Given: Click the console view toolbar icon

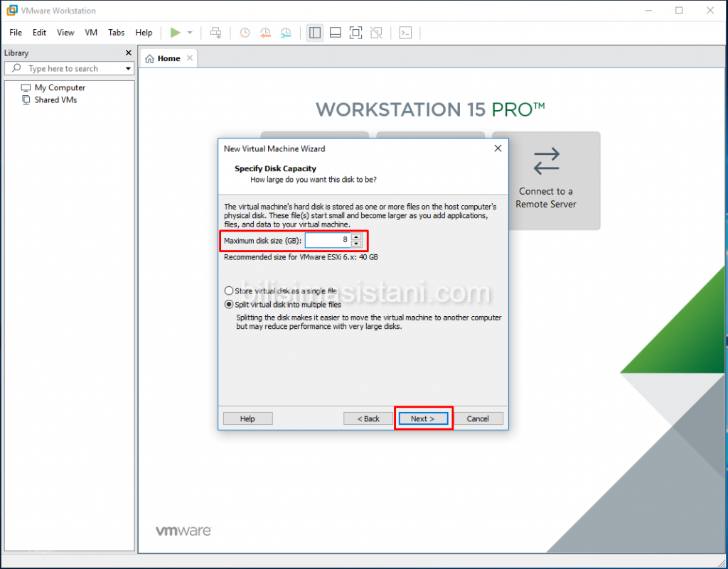Looking at the screenshot, I should 405,33.
